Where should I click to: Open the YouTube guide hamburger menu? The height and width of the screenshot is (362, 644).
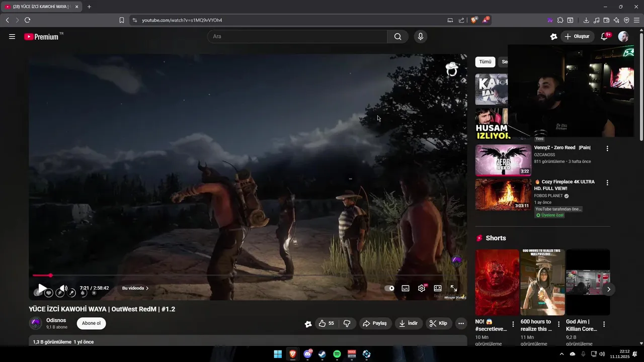coord(12,37)
